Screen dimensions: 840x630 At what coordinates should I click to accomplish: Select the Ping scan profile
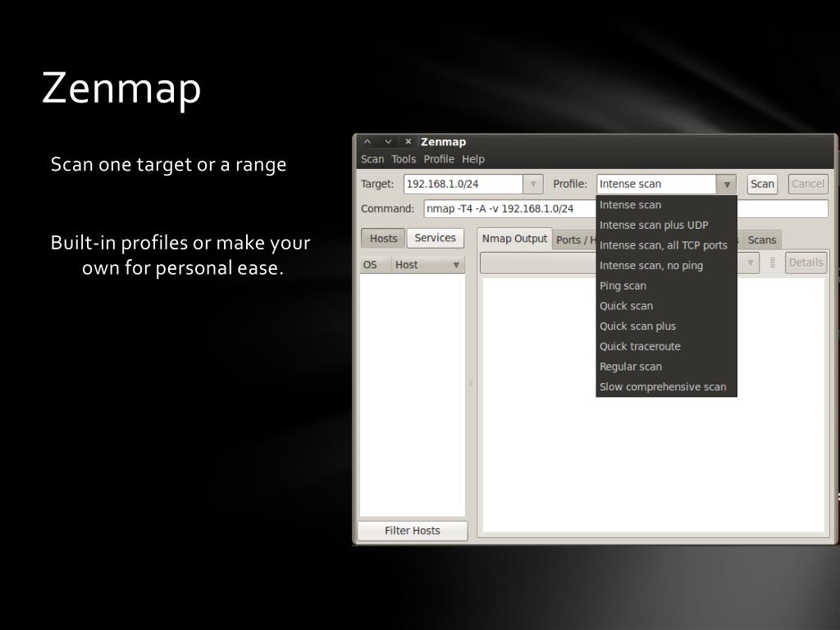point(666,286)
